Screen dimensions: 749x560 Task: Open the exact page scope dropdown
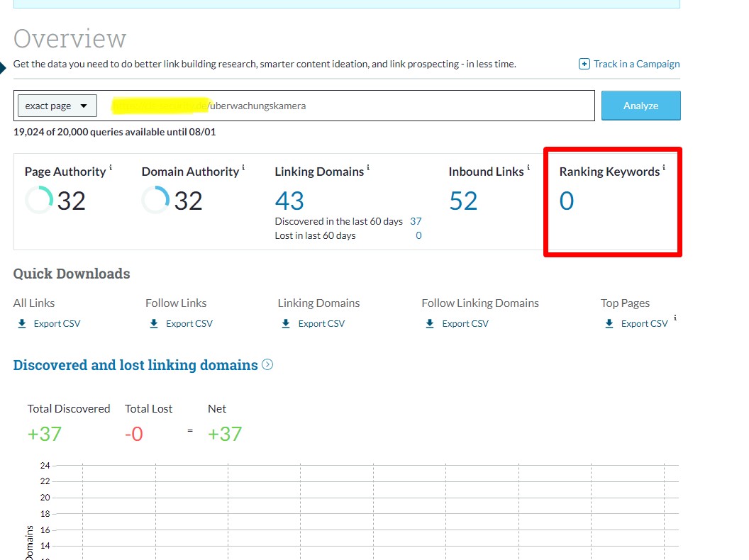pos(57,106)
